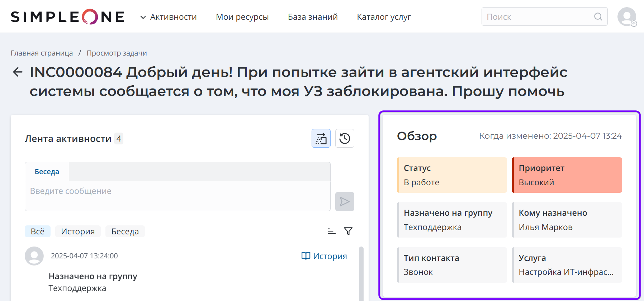The width and height of the screenshot is (644, 301).
Task: Click the search magnifier icon
Action: [598, 16]
